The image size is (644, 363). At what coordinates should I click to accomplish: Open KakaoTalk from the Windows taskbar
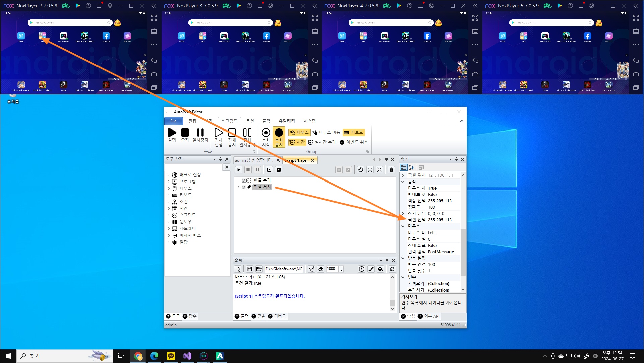[x=171, y=356]
